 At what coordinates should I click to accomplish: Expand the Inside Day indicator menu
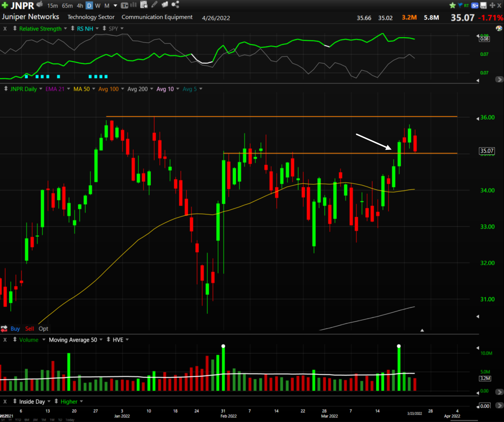tap(49, 402)
